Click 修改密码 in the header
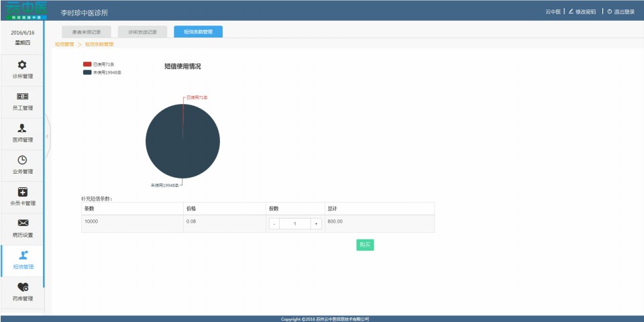The width and height of the screenshot is (644, 322). click(x=582, y=11)
